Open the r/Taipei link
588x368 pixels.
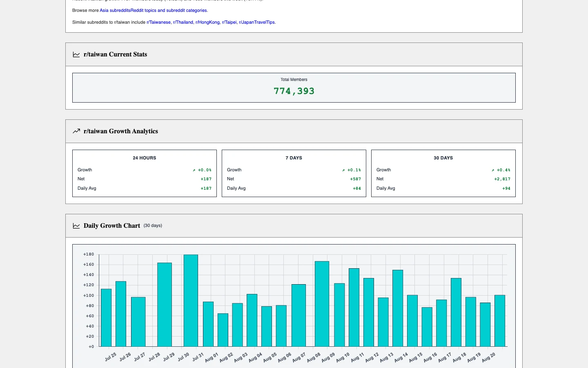tap(229, 22)
